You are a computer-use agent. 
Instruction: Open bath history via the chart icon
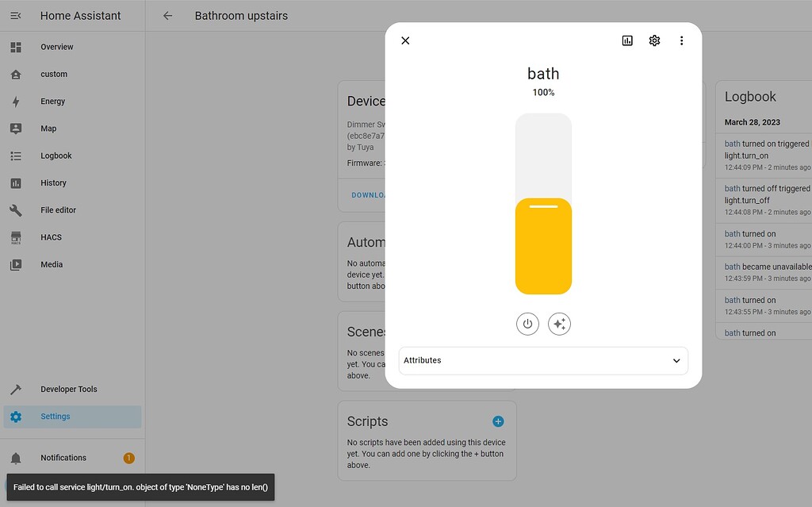pyautogui.click(x=626, y=40)
